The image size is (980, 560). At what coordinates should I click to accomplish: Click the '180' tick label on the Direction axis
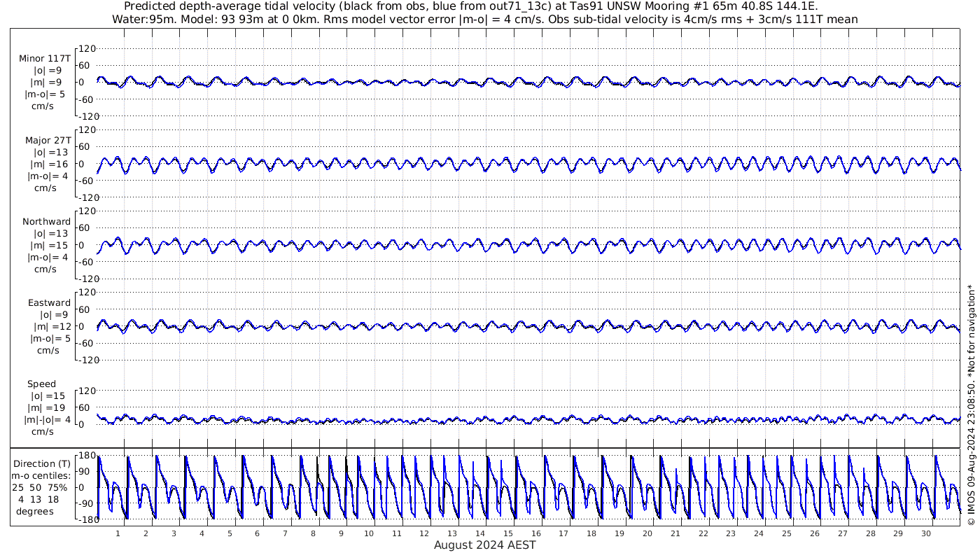87,456
